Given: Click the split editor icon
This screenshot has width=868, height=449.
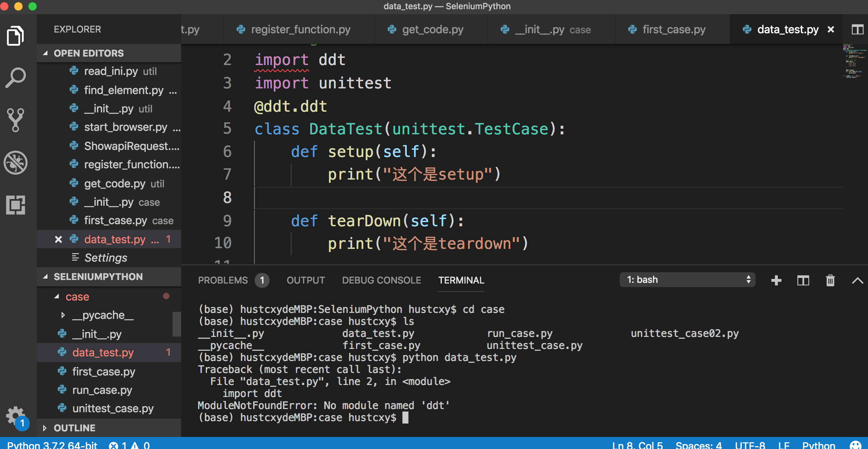Looking at the screenshot, I should pyautogui.click(x=857, y=30).
